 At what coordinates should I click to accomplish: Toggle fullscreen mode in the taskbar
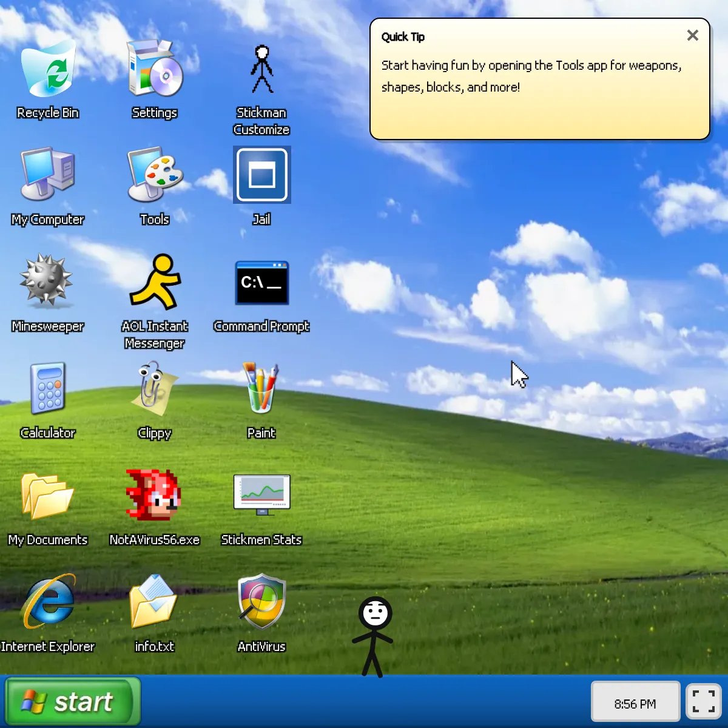[704, 702]
